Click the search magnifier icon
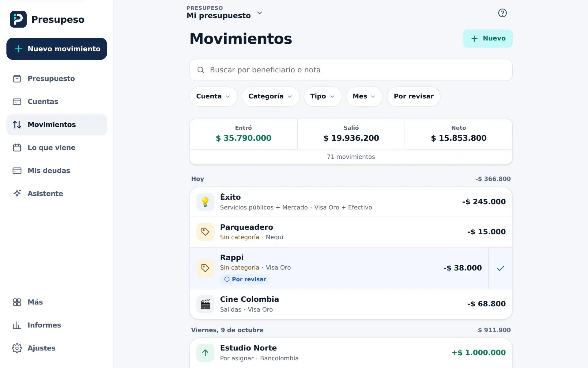Viewport: 588px width, 368px height. click(201, 70)
